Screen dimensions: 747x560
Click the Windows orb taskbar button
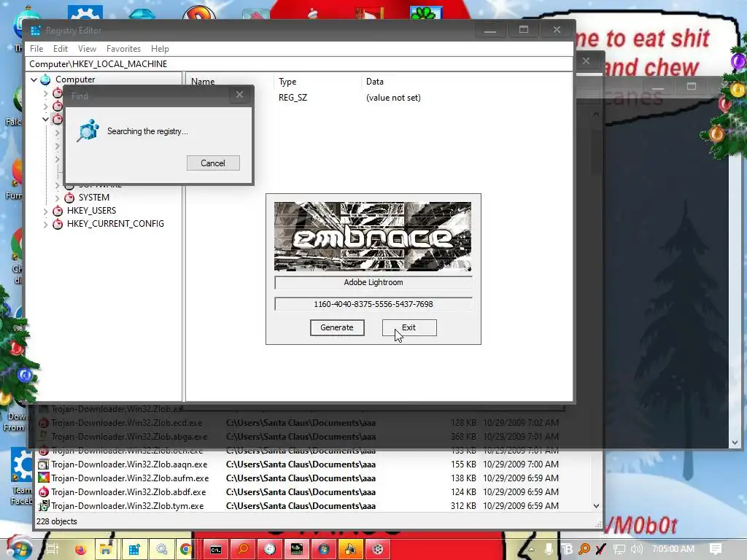tap(324, 549)
